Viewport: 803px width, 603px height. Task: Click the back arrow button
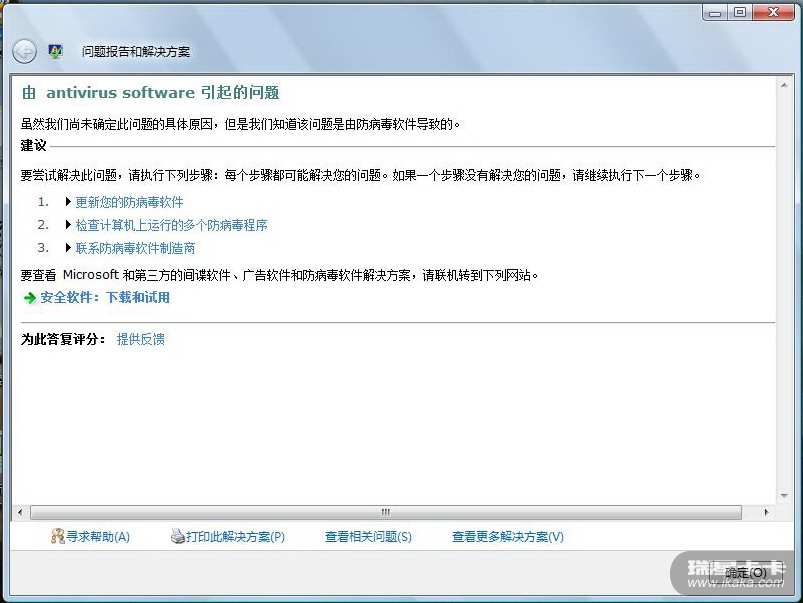click(24, 52)
